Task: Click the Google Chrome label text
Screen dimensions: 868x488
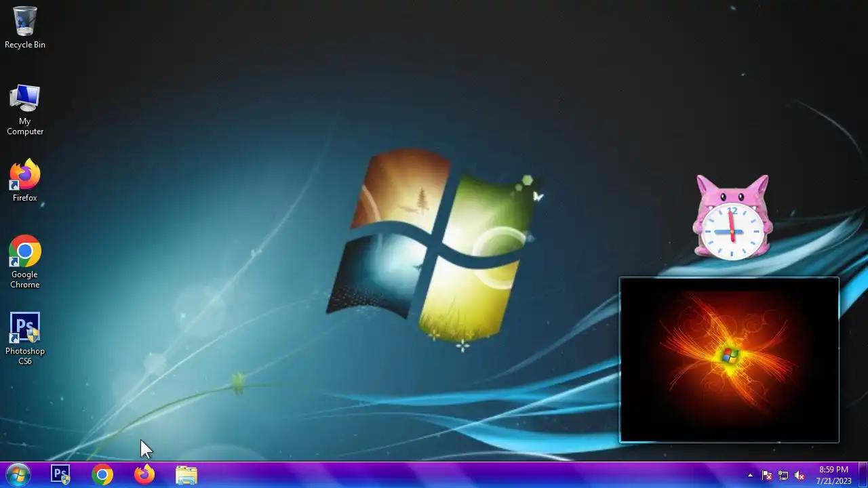Action: 25,280
